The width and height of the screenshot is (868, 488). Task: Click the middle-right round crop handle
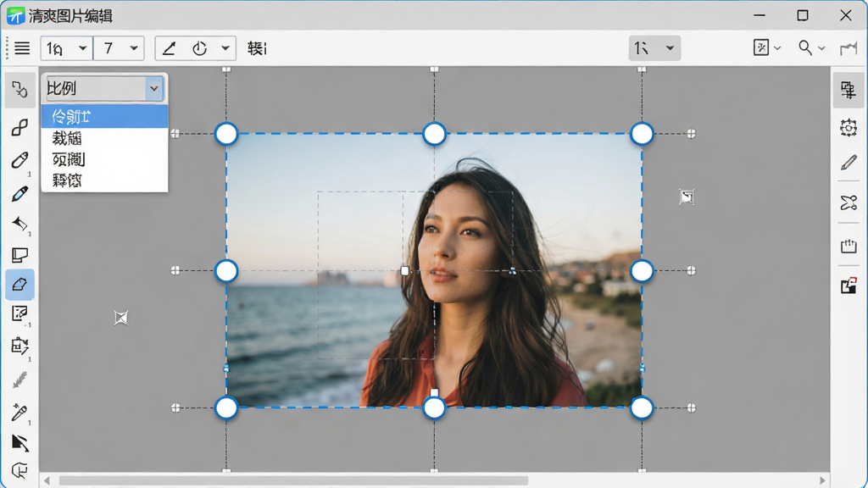pos(642,271)
